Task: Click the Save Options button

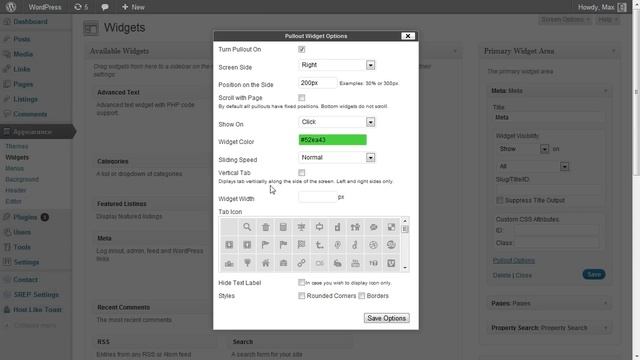Action: (387, 318)
